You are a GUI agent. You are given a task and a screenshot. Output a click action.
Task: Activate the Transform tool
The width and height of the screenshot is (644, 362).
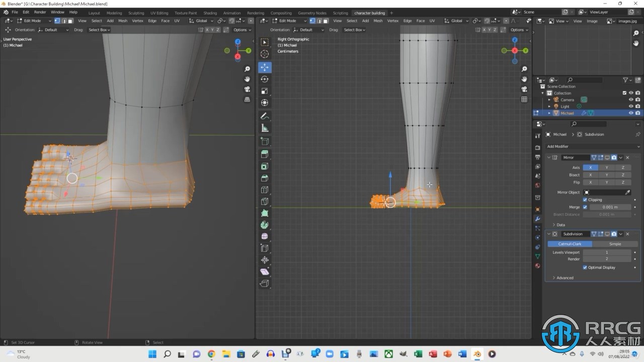pos(265,103)
